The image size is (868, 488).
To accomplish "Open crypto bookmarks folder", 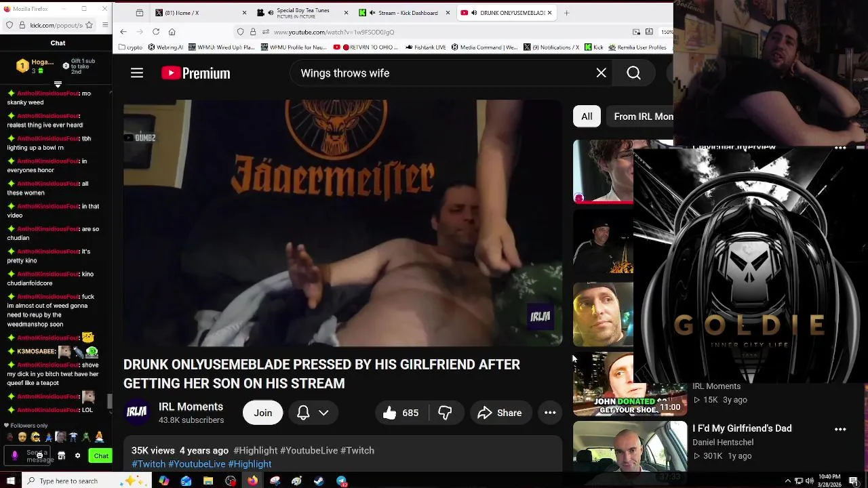I will coord(130,47).
